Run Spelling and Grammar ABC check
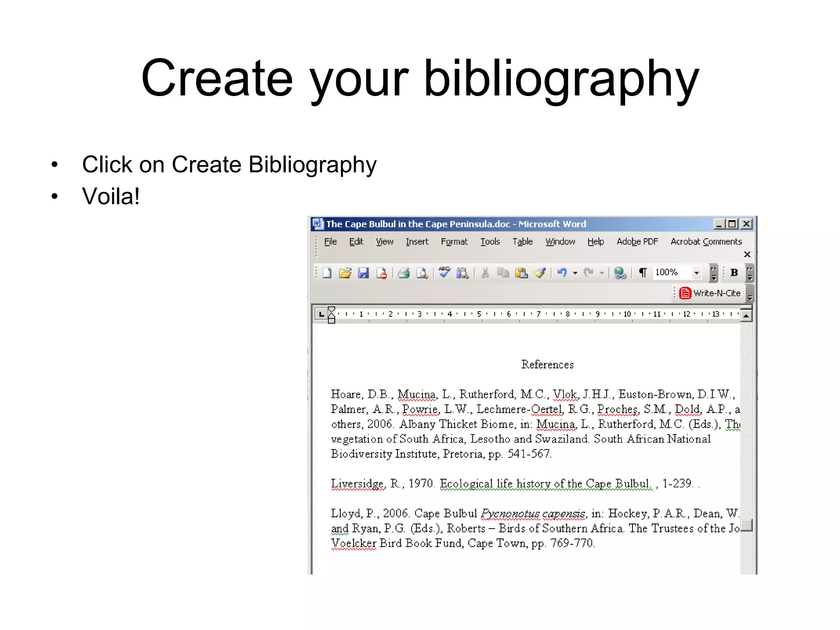This screenshot has height=630, width=840. (445, 272)
